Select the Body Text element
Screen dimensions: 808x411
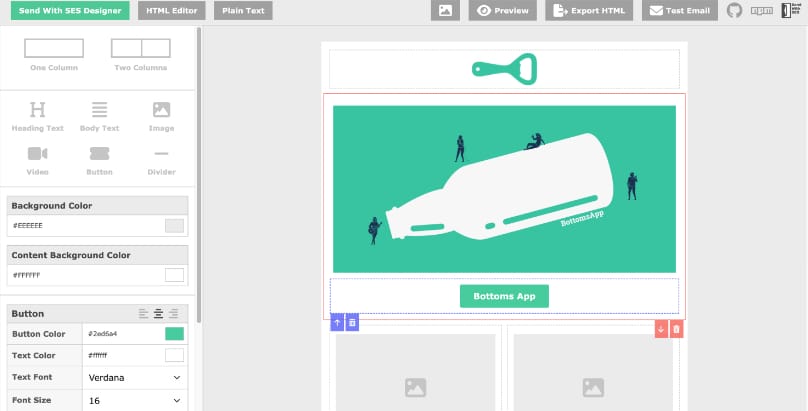[99, 117]
